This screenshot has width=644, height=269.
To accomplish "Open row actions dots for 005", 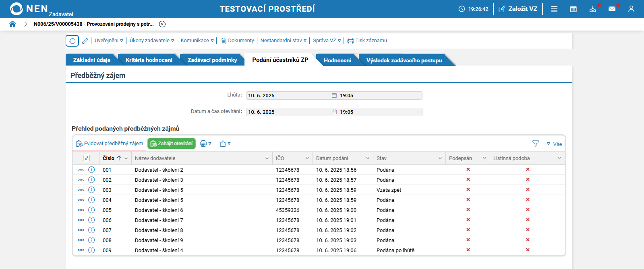I will click(x=81, y=210).
